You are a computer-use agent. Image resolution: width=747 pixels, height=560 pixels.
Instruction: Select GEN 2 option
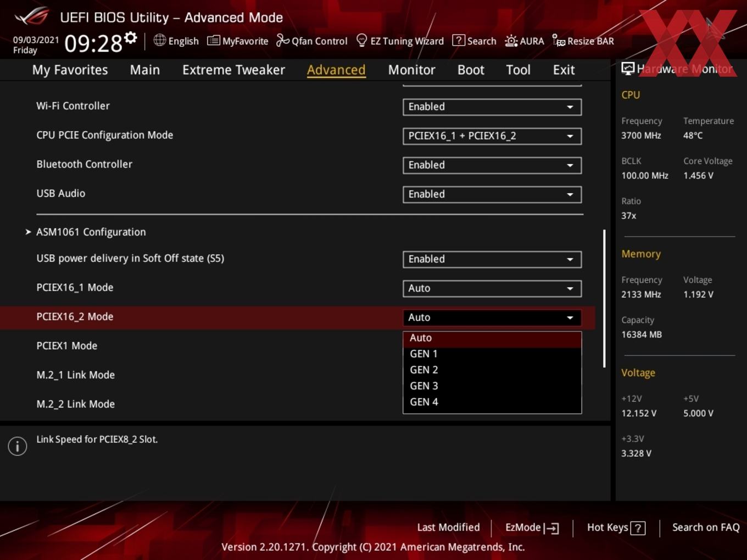[x=492, y=370]
